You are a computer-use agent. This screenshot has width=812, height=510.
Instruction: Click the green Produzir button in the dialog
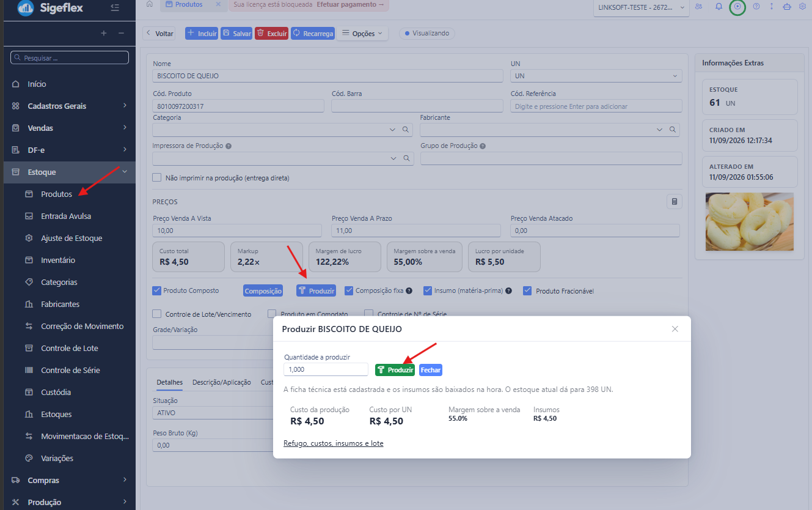point(395,370)
